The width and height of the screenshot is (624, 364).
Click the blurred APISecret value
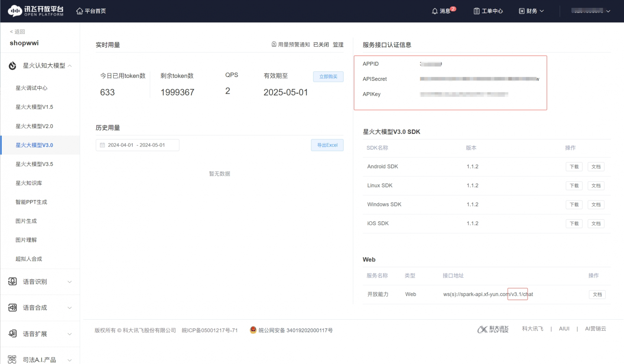pyautogui.click(x=479, y=79)
